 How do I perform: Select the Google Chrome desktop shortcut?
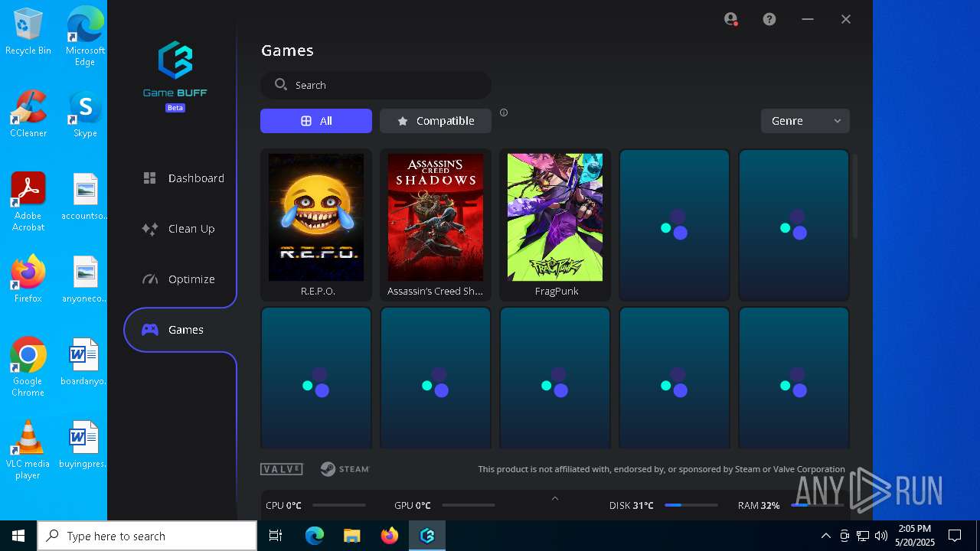28,367
